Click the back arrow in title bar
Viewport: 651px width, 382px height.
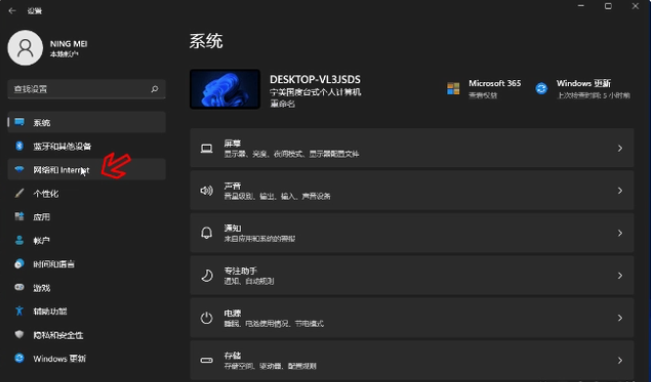coord(12,11)
